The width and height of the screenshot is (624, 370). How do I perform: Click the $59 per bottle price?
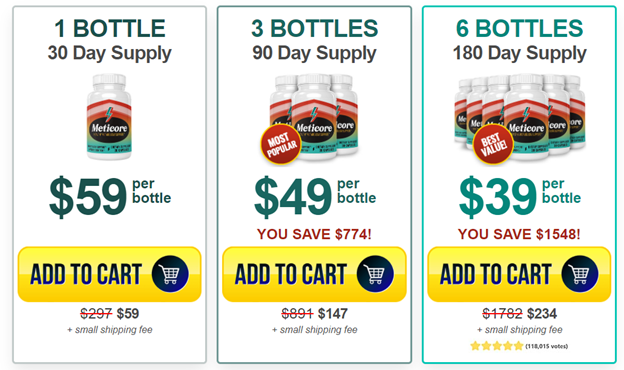pos(110,197)
